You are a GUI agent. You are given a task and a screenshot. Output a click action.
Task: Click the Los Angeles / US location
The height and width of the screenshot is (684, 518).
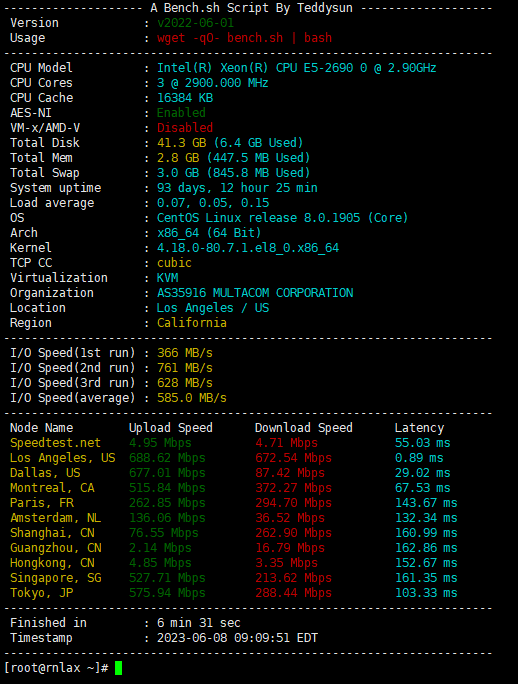tap(213, 308)
